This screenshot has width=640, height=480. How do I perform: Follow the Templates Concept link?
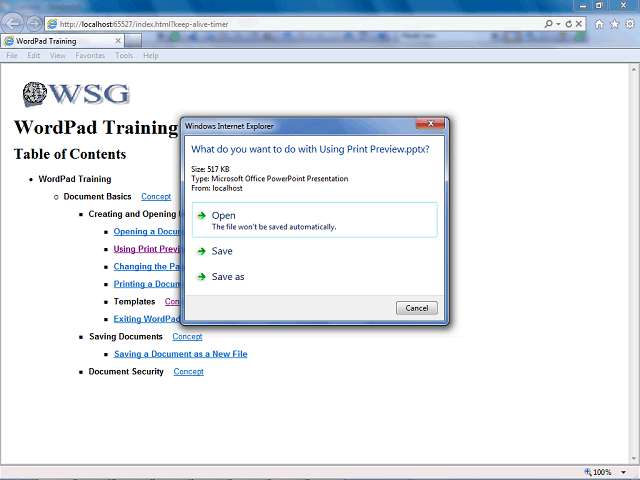pos(173,302)
